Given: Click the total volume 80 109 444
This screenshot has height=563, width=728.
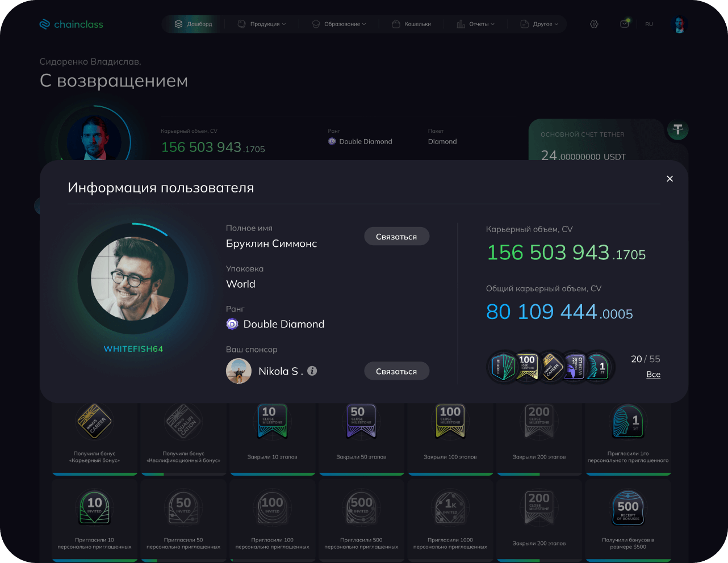Looking at the screenshot, I should click(x=559, y=312).
